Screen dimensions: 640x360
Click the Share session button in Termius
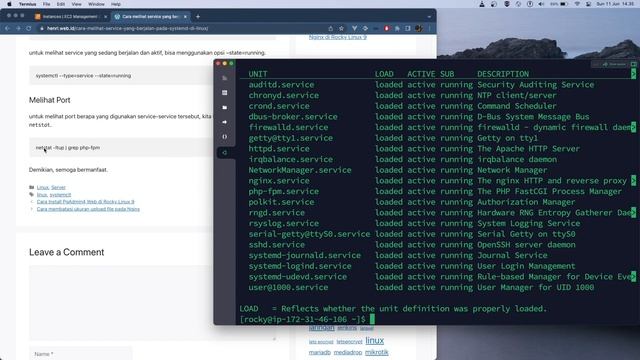614,64
